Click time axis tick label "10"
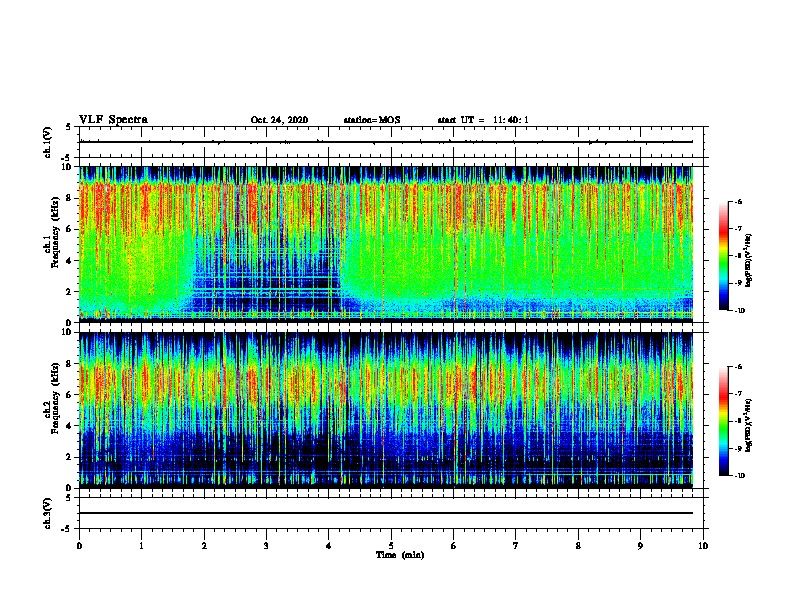 [x=703, y=546]
